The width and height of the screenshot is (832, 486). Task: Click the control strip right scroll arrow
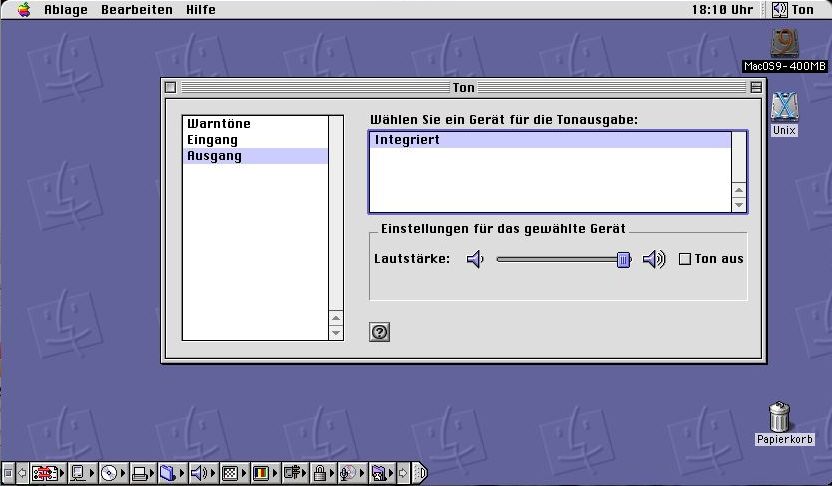pos(403,473)
